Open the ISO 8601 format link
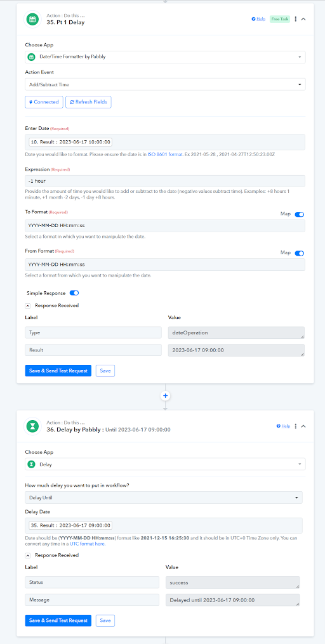325x644 pixels. (x=165, y=154)
